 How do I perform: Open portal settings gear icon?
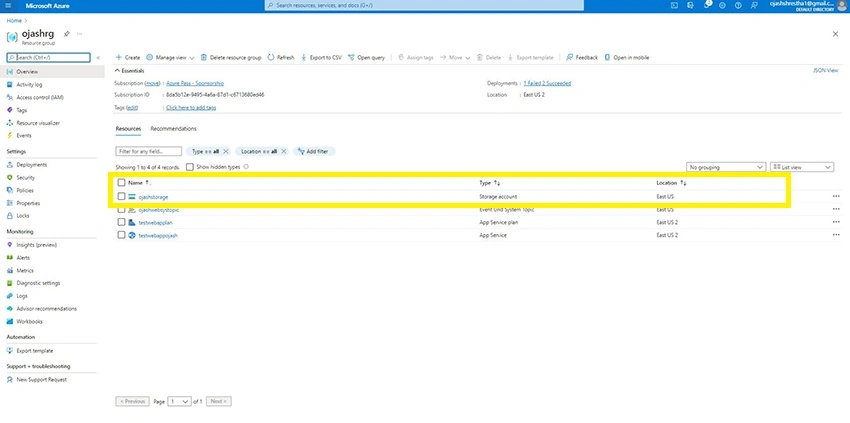pos(722,5)
